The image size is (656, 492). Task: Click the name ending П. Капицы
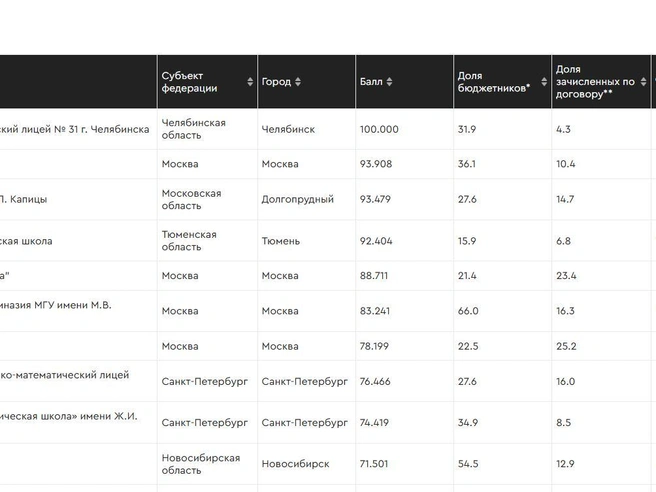23,199
